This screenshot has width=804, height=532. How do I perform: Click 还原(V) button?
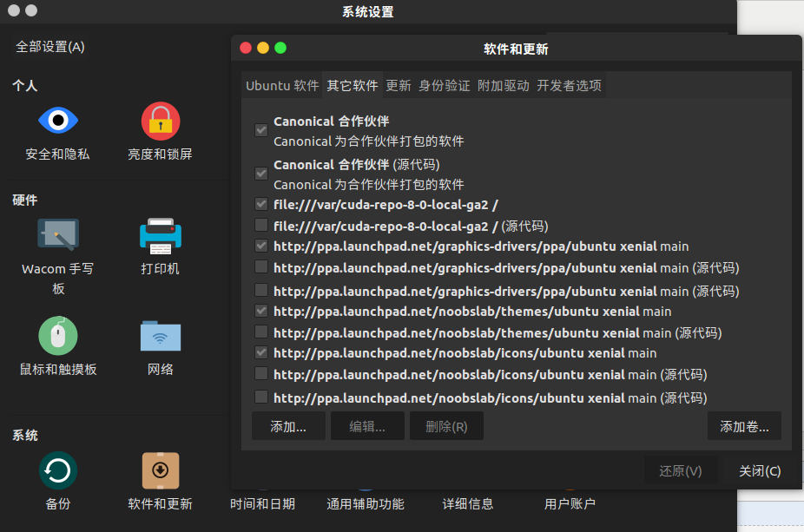681,470
